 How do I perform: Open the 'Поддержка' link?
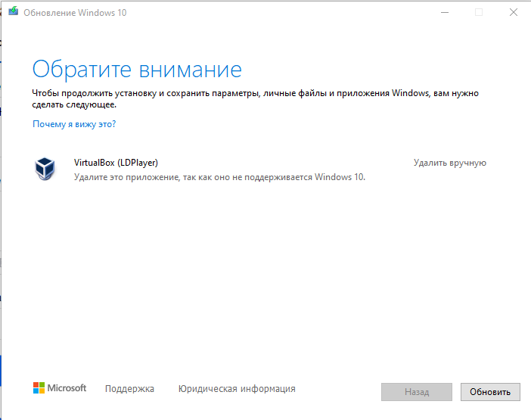129,389
